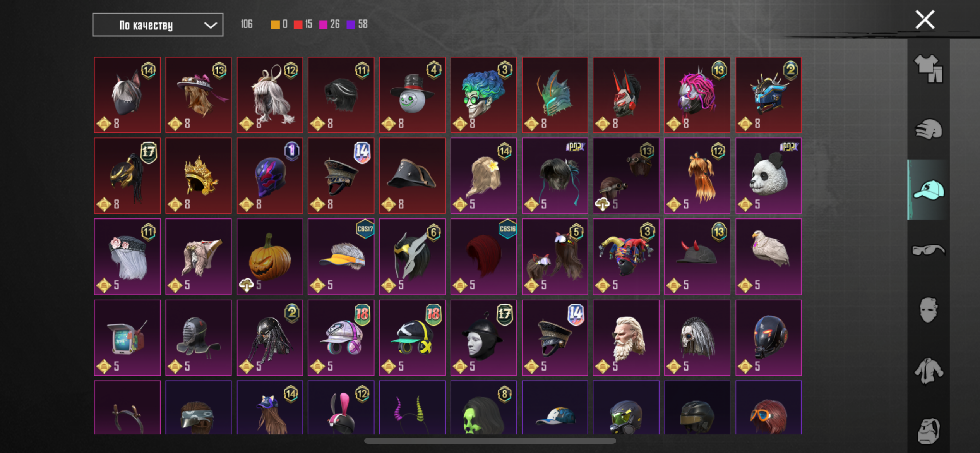Filter by pink quality swatch

323,24
